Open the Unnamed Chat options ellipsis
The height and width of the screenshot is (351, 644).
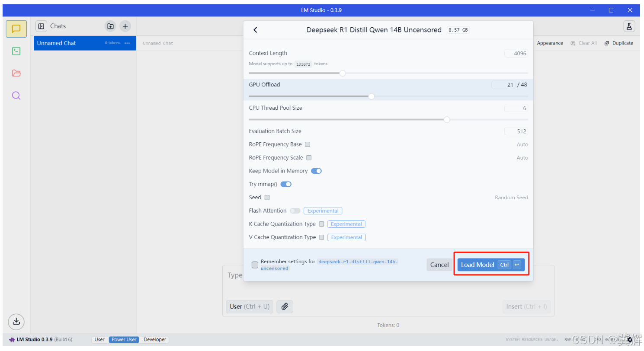(x=127, y=43)
